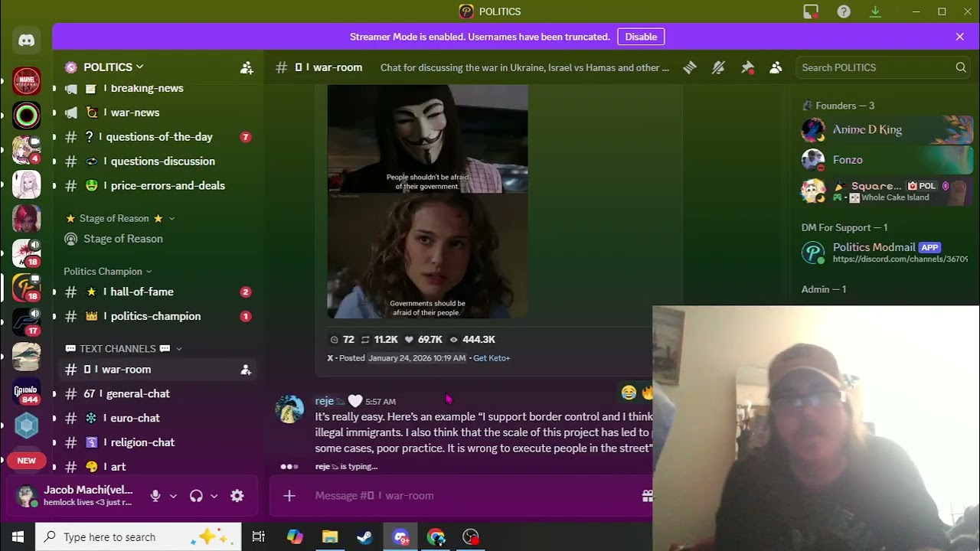Open the V for Vendetta meme image
Image resolution: width=980 pixels, height=551 pixels.
(427, 201)
